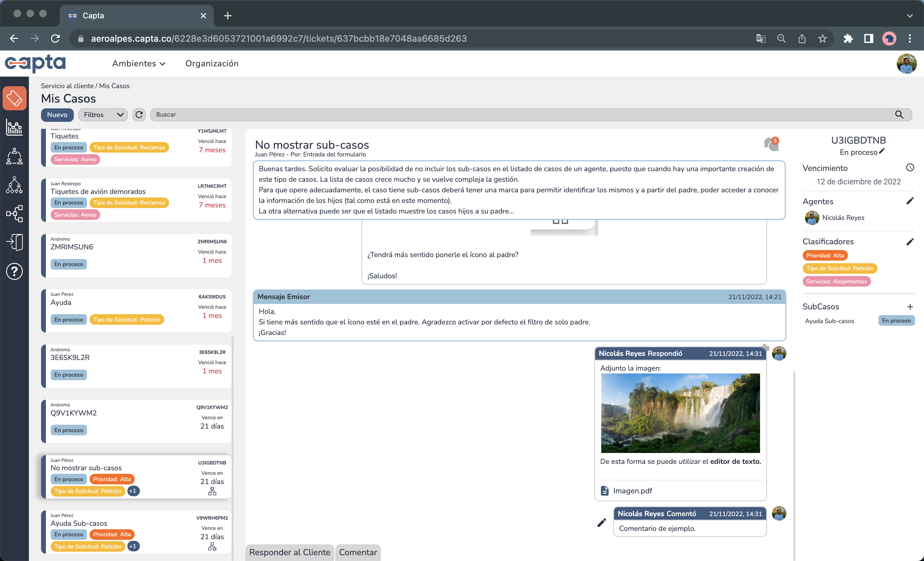Image resolution: width=924 pixels, height=561 pixels.
Task: Refresh the case list with reload icon
Action: click(x=139, y=115)
